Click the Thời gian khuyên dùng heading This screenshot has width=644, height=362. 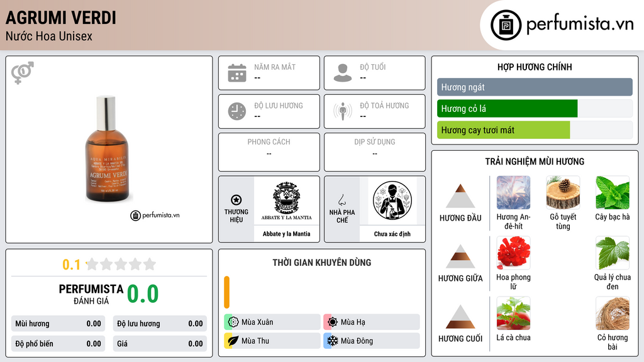tap(322, 263)
